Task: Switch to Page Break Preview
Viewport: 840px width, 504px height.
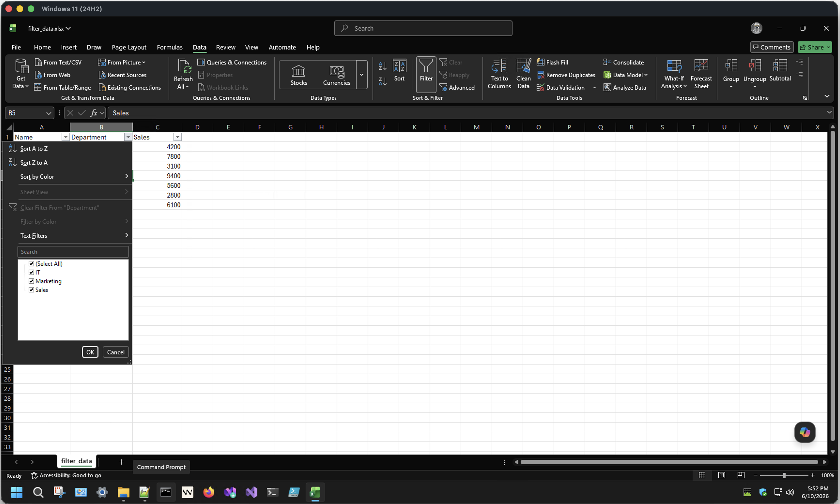Action: (x=741, y=475)
